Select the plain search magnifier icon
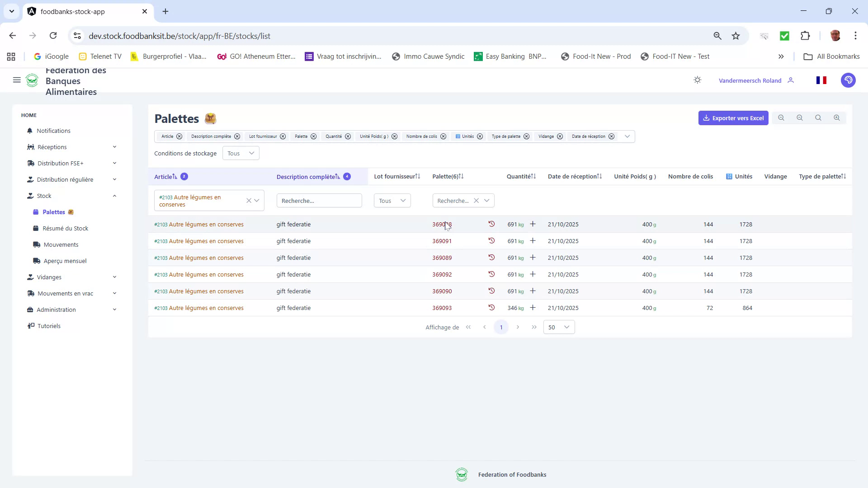This screenshot has width=868, height=488. point(818,117)
